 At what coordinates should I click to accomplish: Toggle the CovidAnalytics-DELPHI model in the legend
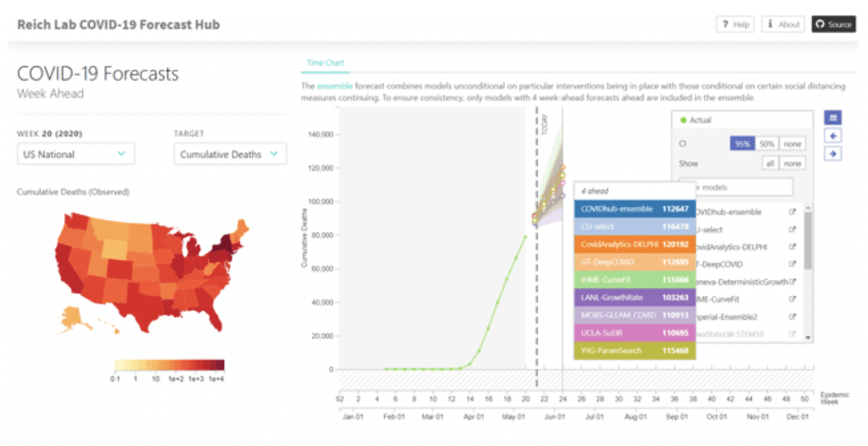[x=732, y=247]
